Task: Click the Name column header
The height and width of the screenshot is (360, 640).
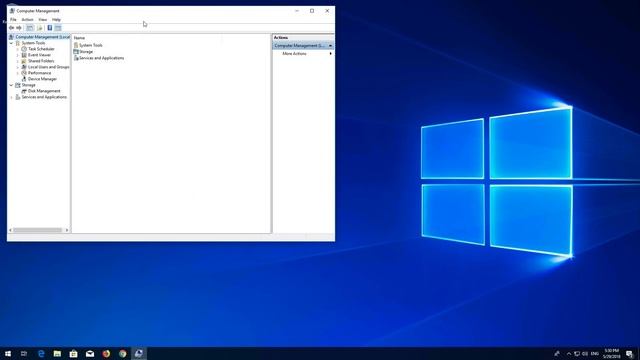Action: coord(79,38)
